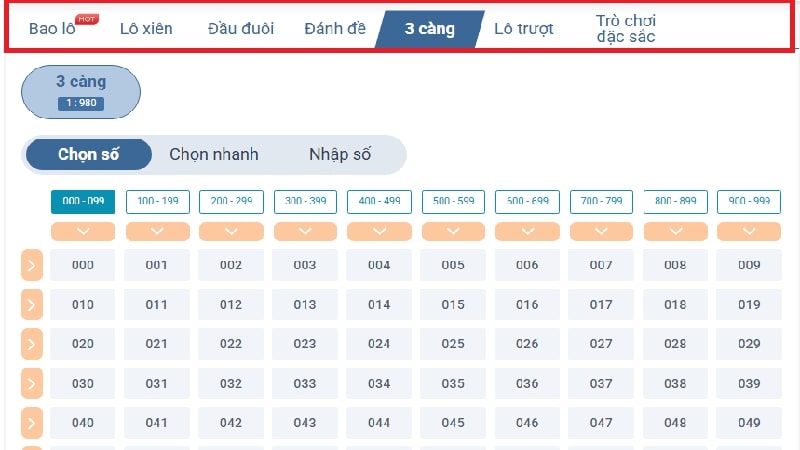Select number 026

click(x=527, y=344)
